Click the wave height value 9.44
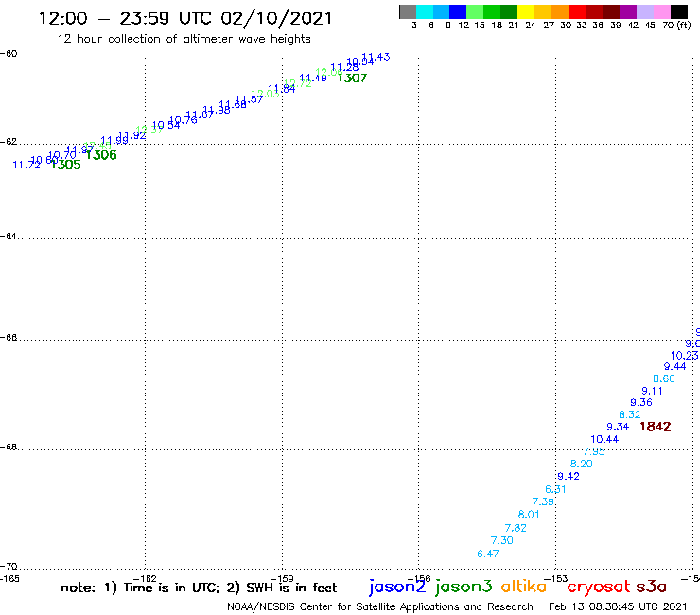700x615 pixels. 675,367
